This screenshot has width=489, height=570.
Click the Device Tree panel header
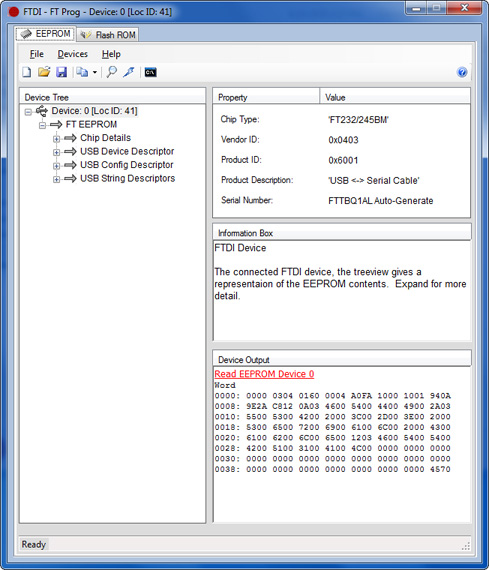pos(112,97)
